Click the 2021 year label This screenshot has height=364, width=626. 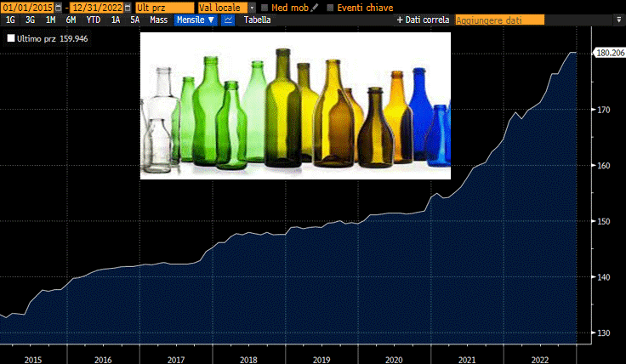467,360
